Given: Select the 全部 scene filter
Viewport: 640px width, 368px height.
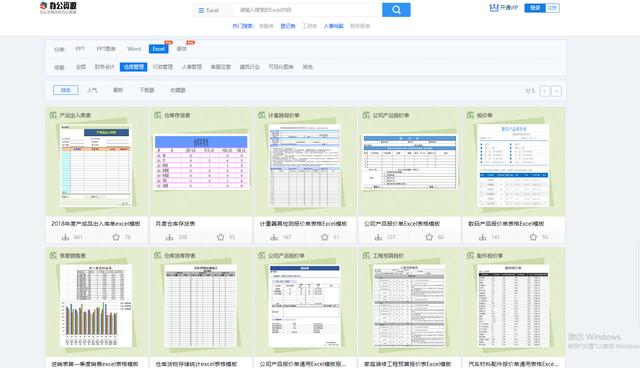Looking at the screenshot, I should 80,67.
